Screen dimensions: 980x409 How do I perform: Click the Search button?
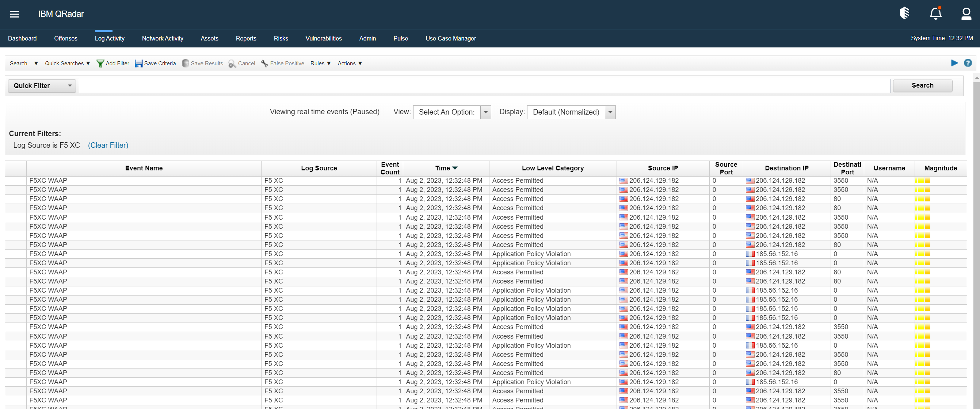pyautogui.click(x=922, y=85)
